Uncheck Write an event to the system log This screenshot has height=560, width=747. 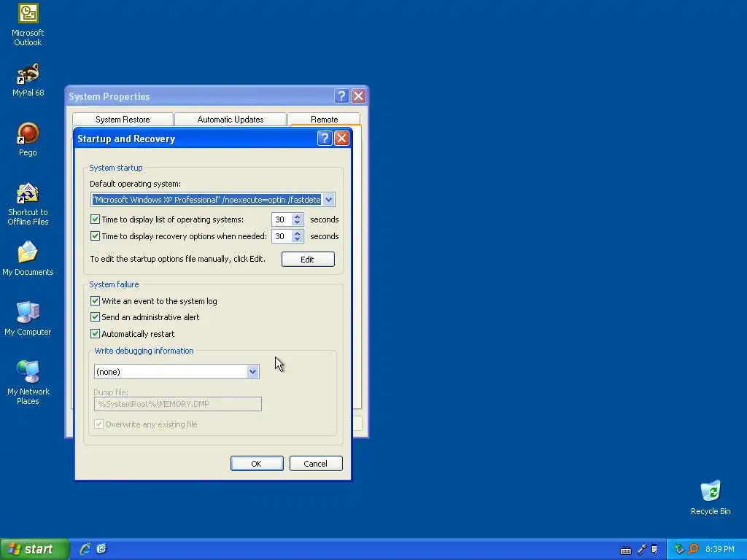(x=95, y=301)
